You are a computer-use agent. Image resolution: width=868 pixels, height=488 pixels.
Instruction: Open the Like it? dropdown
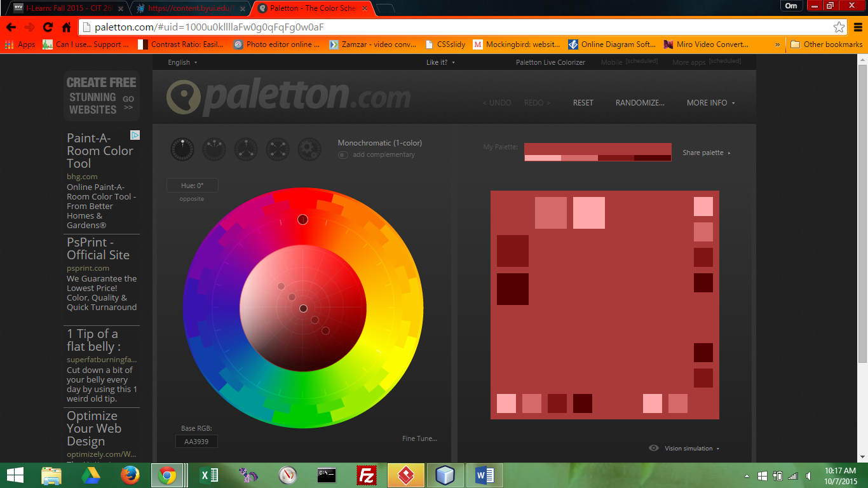click(x=440, y=62)
